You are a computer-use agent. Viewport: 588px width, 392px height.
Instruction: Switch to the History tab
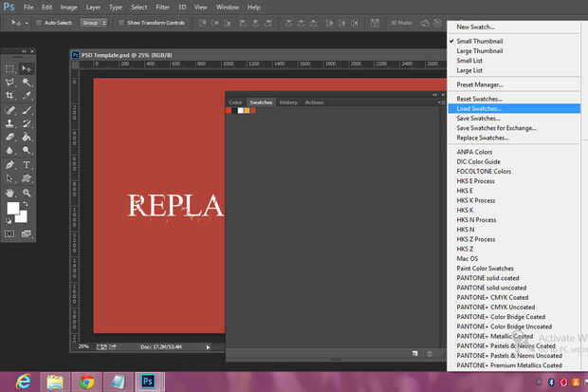point(288,102)
